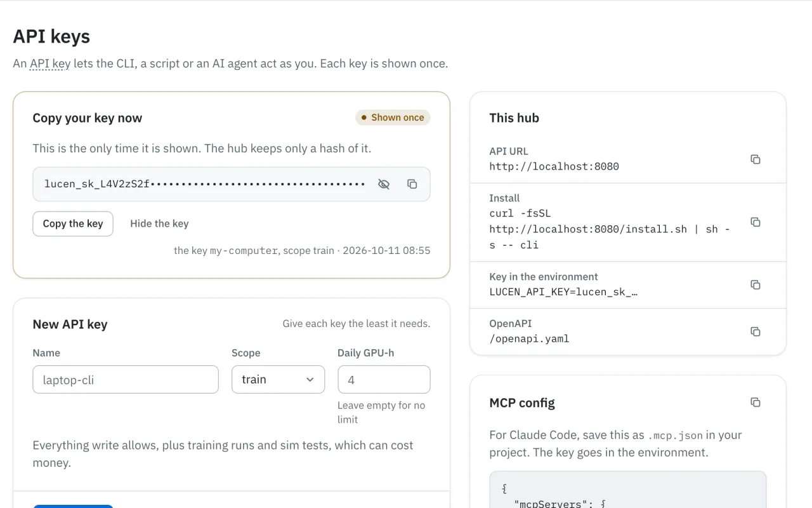Copy the revealed API key to clipboard

[412, 184]
